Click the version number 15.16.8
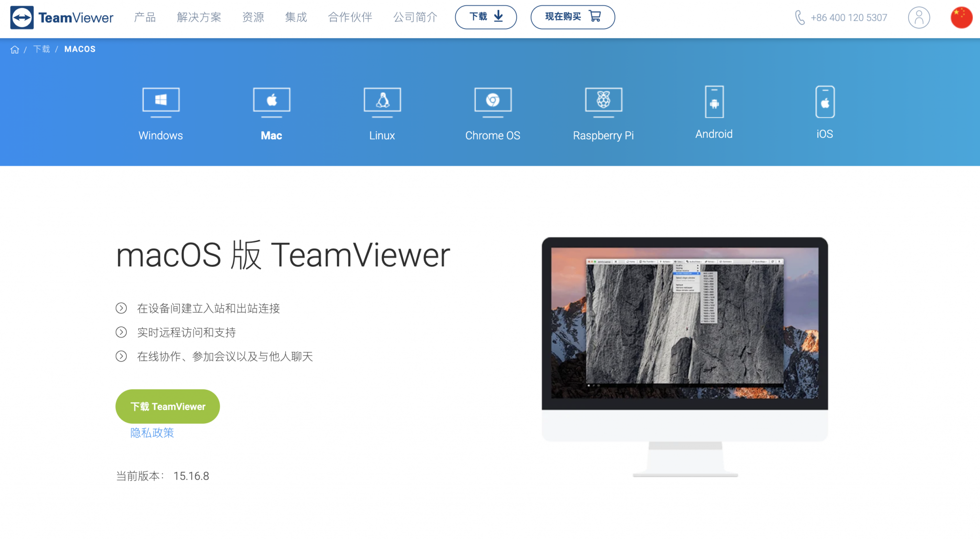This screenshot has width=980, height=539. (x=191, y=476)
